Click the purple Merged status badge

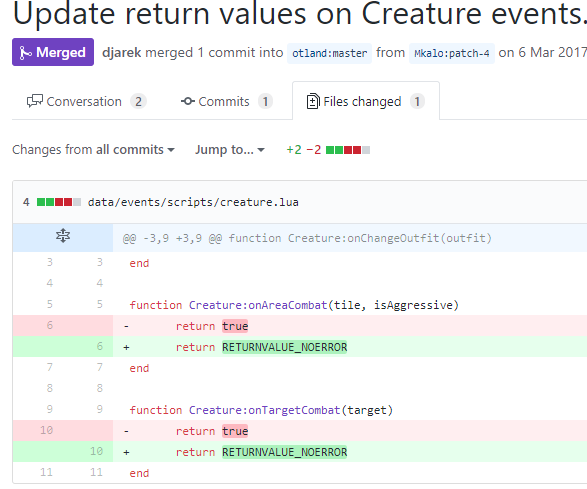(x=53, y=52)
